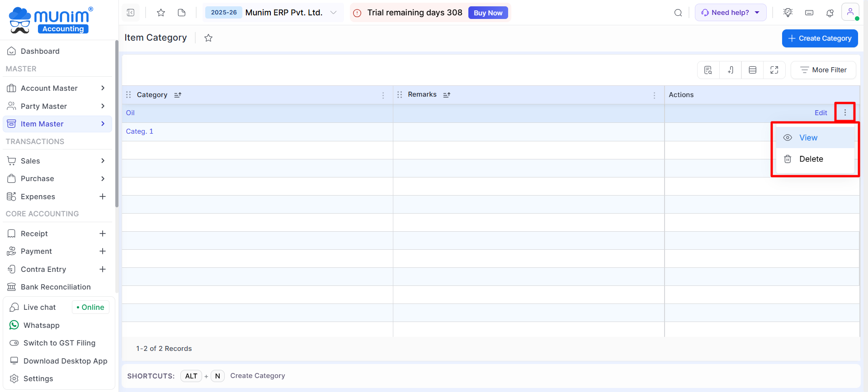Open the More Filter options

[x=823, y=70]
